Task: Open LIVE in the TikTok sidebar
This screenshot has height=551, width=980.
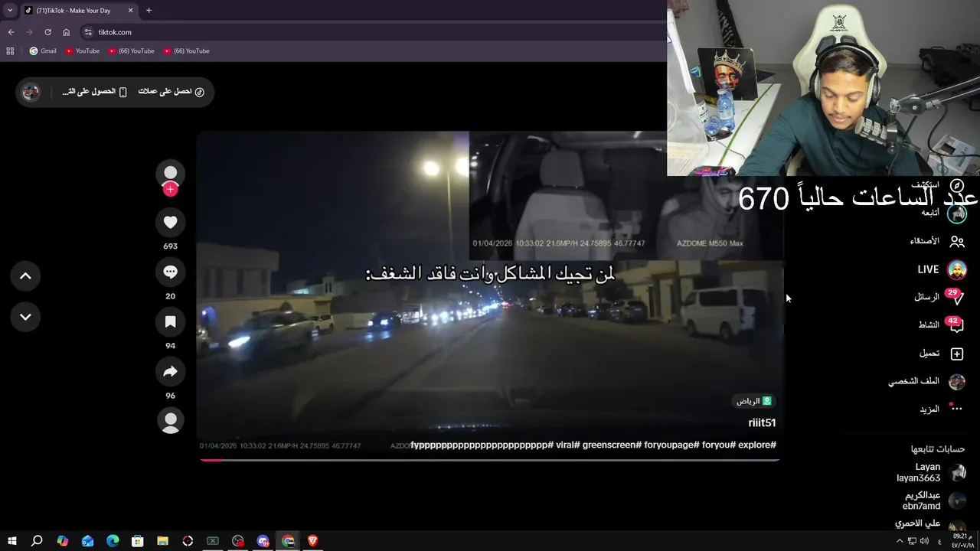Action: pyautogui.click(x=941, y=269)
